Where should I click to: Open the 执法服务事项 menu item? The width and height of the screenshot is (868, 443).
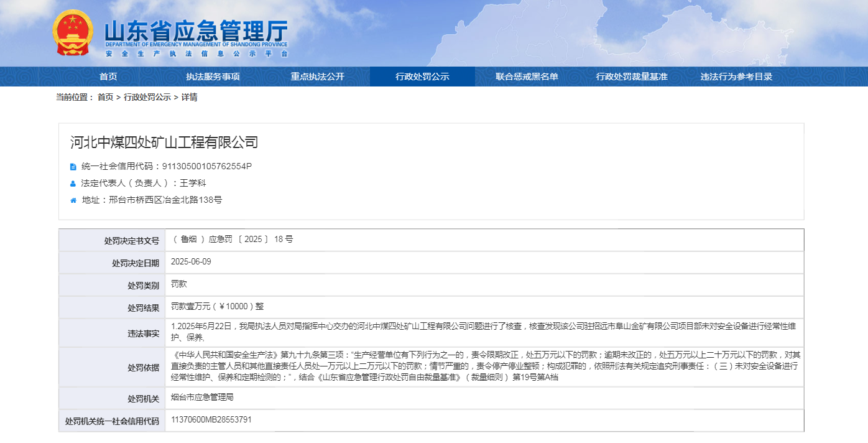click(213, 77)
